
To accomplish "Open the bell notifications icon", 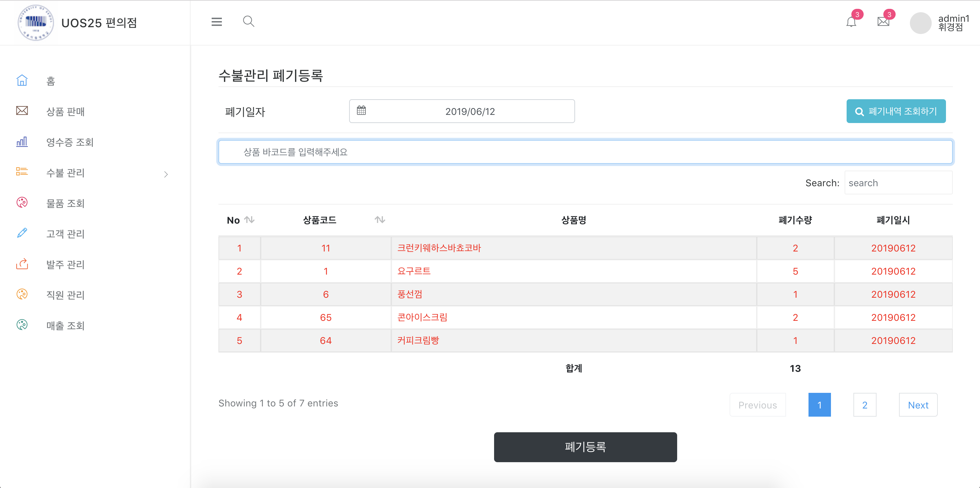I will pos(851,22).
